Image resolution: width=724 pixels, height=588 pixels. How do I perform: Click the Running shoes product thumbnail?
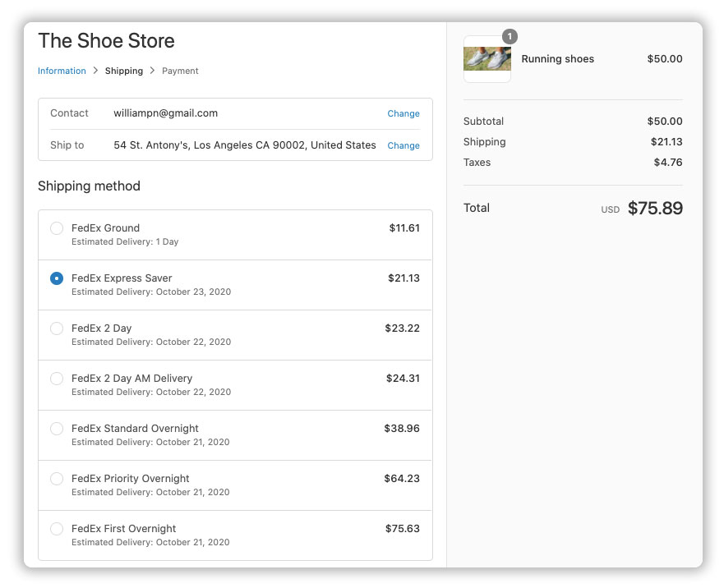(487, 59)
